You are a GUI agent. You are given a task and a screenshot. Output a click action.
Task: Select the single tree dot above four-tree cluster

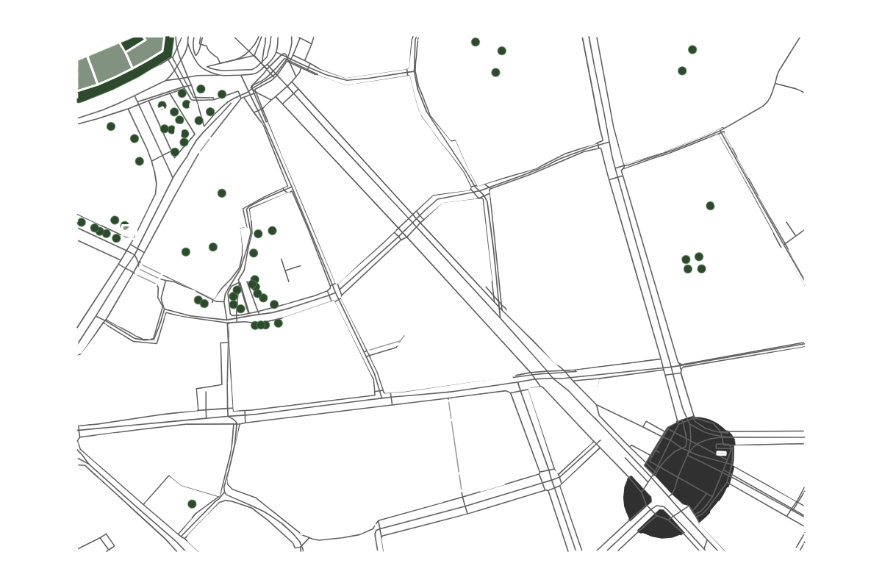point(710,206)
